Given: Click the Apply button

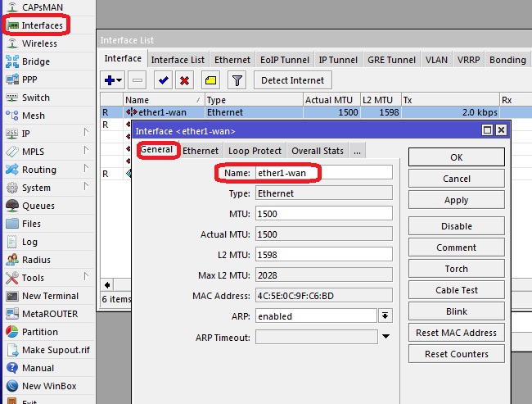Looking at the screenshot, I should (457, 200).
